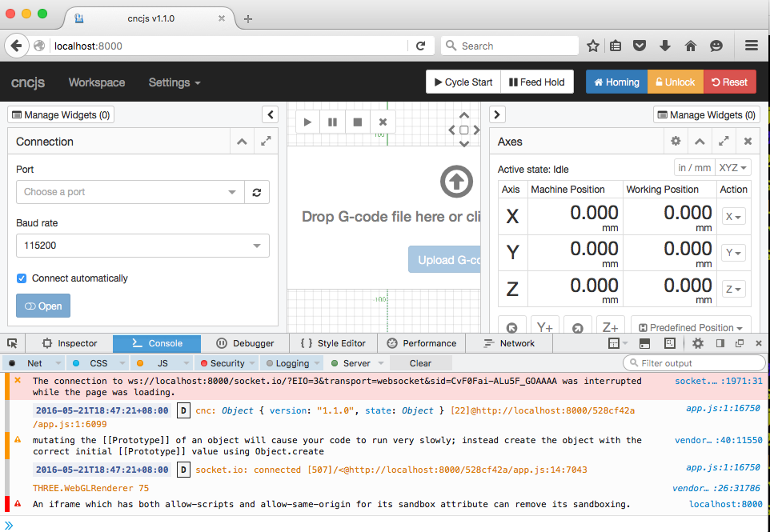
Task: Open the Baud rate 115200 dropdown
Action: 142,246
